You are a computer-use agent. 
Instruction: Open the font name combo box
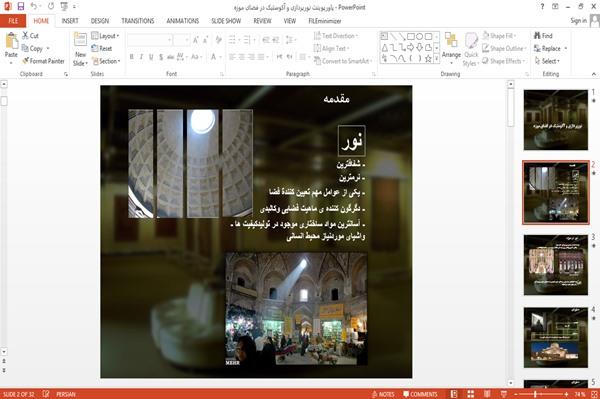(x=150, y=40)
